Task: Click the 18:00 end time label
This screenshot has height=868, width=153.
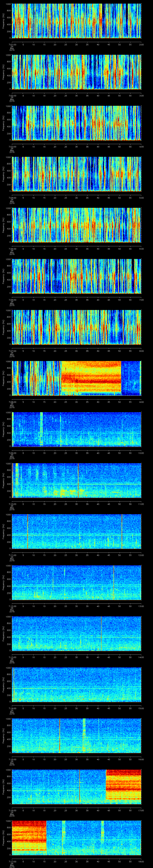Action: click(x=141, y=861)
